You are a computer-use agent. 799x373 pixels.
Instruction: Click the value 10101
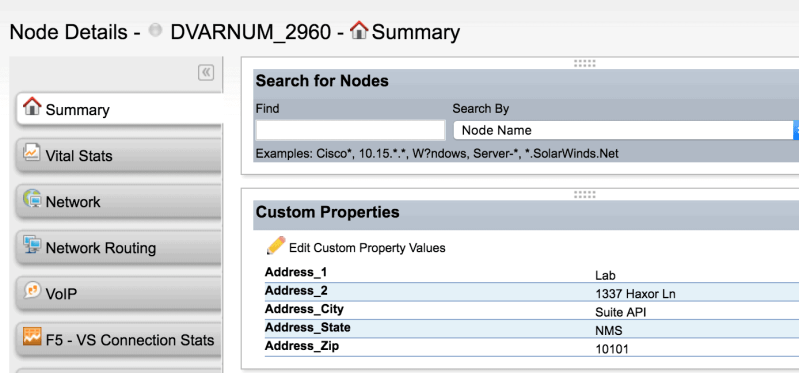[x=611, y=349]
